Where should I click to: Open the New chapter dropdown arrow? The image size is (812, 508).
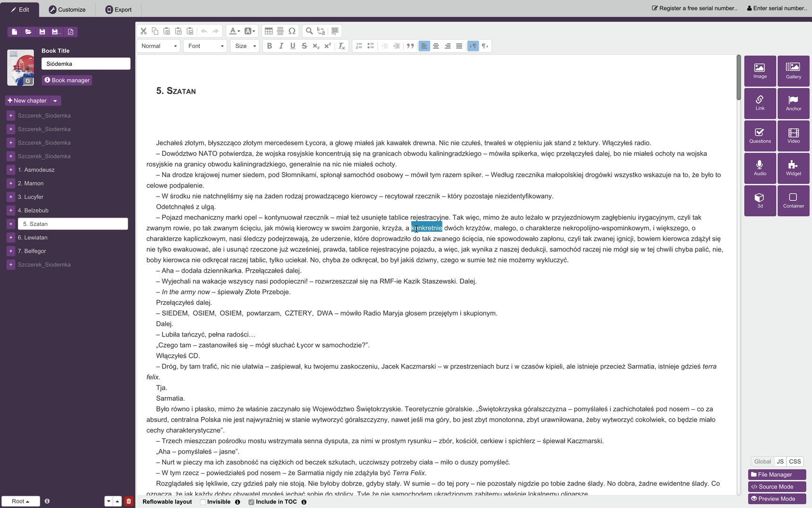[55, 101]
